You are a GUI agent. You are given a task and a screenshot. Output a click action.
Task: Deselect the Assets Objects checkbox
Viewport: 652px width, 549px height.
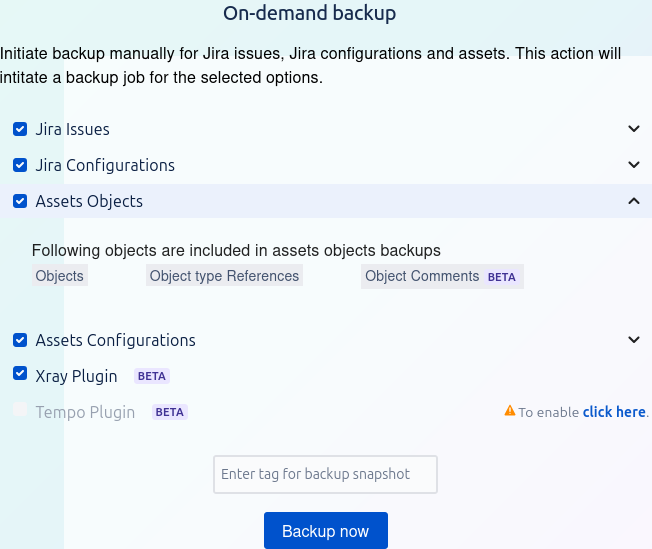(20, 201)
